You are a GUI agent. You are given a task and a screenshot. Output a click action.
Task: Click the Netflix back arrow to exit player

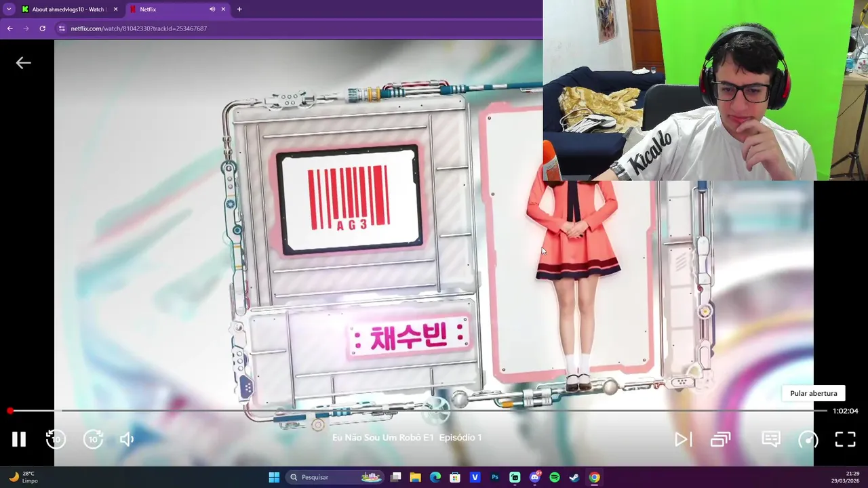24,63
